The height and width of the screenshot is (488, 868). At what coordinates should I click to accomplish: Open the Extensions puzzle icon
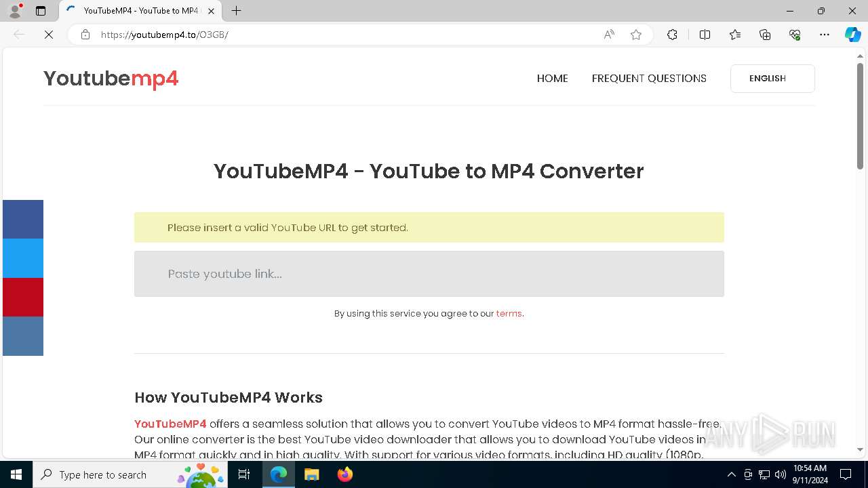[x=672, y=35]
